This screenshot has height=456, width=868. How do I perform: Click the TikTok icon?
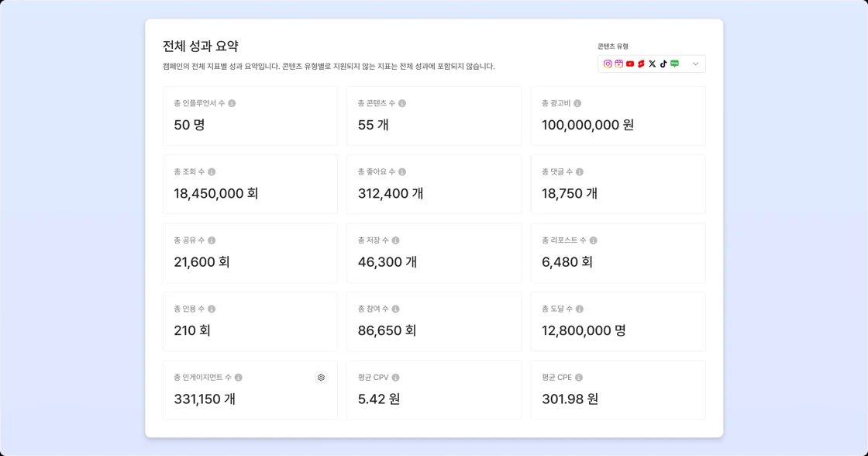coord(663,64)
